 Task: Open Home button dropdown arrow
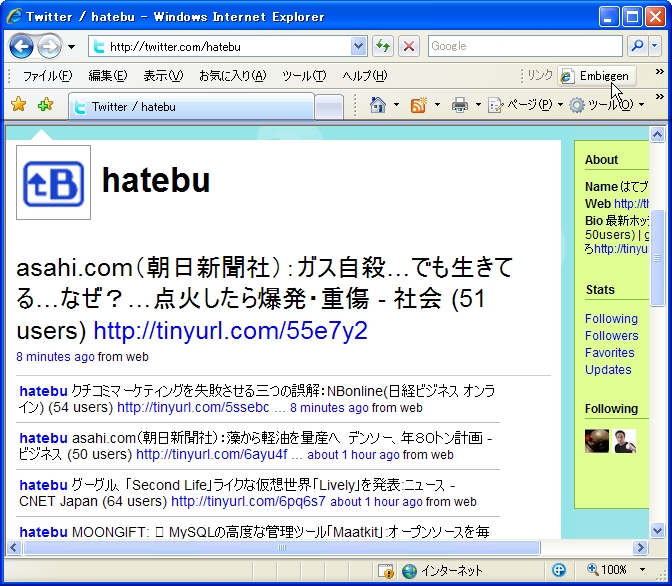[396, 105]
